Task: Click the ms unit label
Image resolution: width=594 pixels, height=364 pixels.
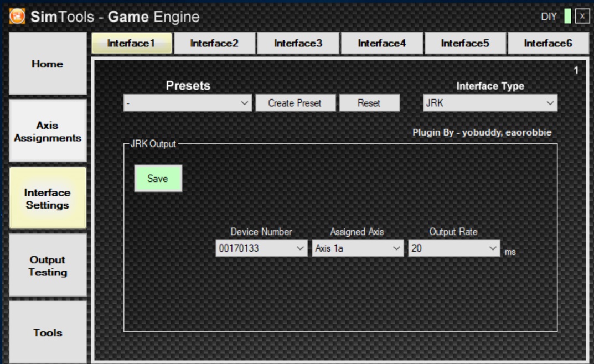Action: point(510,252)
